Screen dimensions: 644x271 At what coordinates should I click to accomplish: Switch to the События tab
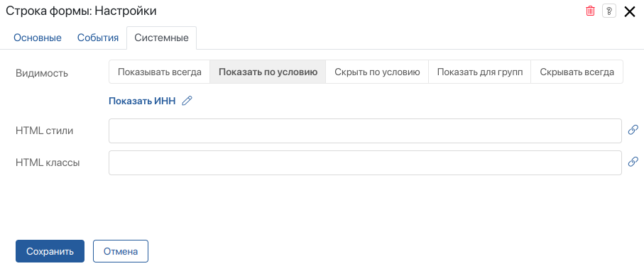pos(98,38)
